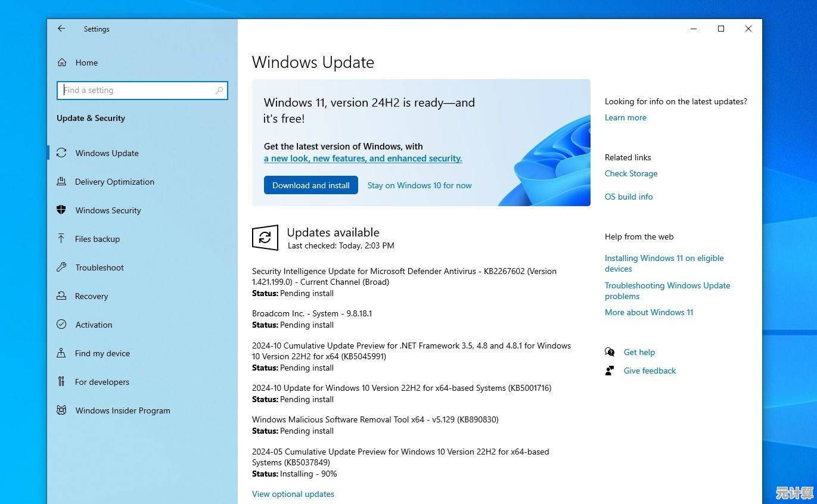Open Check Storage under Related links
Viewport: 817px width, 504px height.
coord(631,173)
